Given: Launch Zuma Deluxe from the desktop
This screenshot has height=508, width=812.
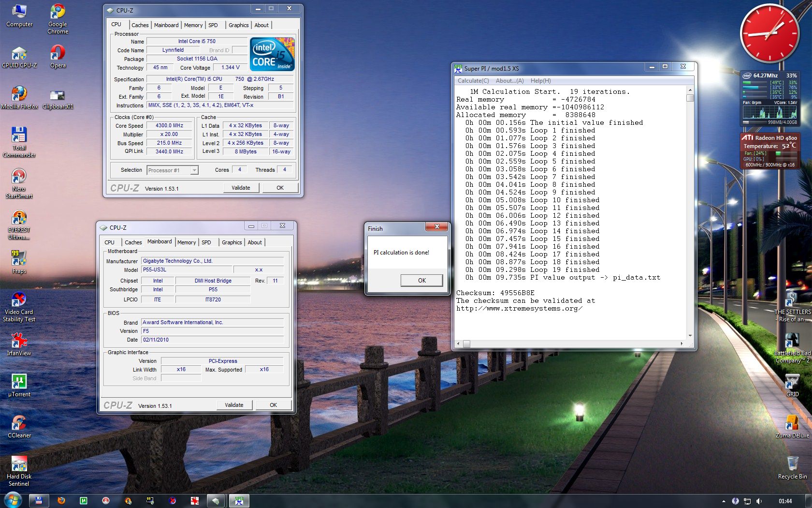Looking at the screenshot, I should (792, 427).
